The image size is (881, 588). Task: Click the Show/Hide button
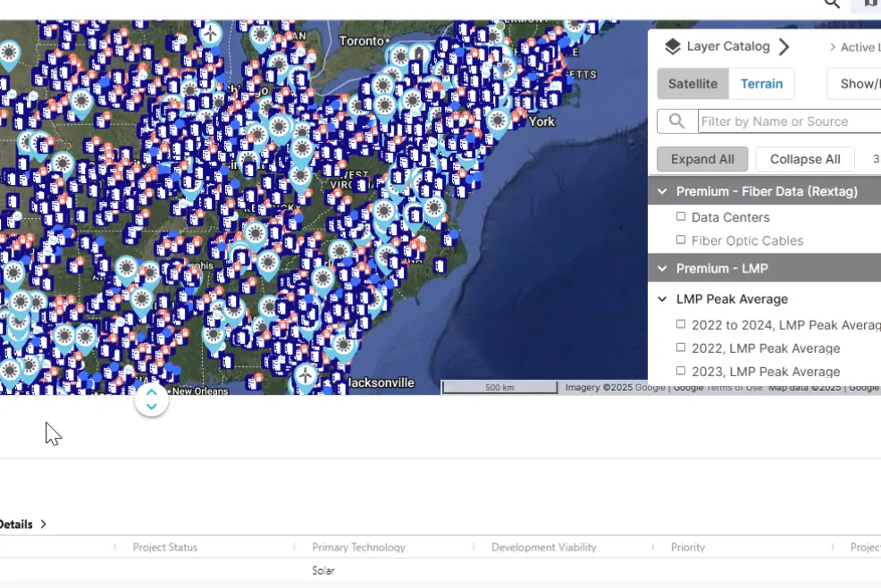(x=855, y=84)
